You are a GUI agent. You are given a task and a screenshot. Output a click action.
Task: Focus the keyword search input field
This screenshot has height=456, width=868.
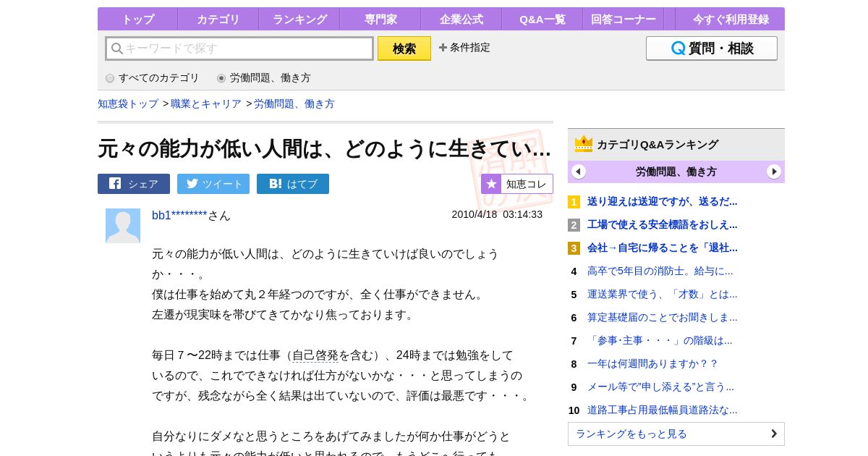pyautogui.click(x=239, y=48)
